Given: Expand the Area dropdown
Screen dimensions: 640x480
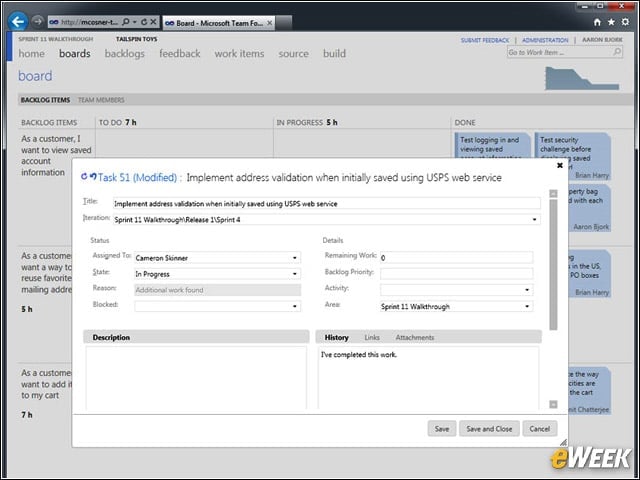Looking at the screenshot, I should 527,306.
